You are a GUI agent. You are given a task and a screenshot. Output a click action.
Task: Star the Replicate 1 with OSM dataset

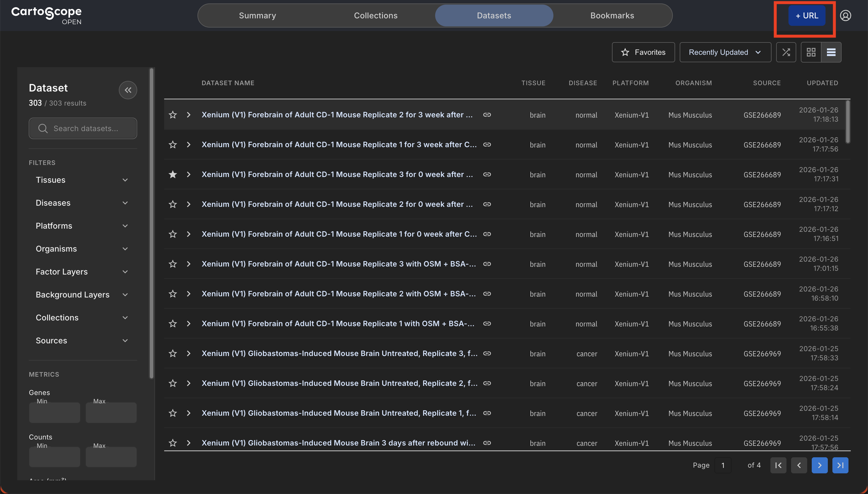tap(173, 323)
